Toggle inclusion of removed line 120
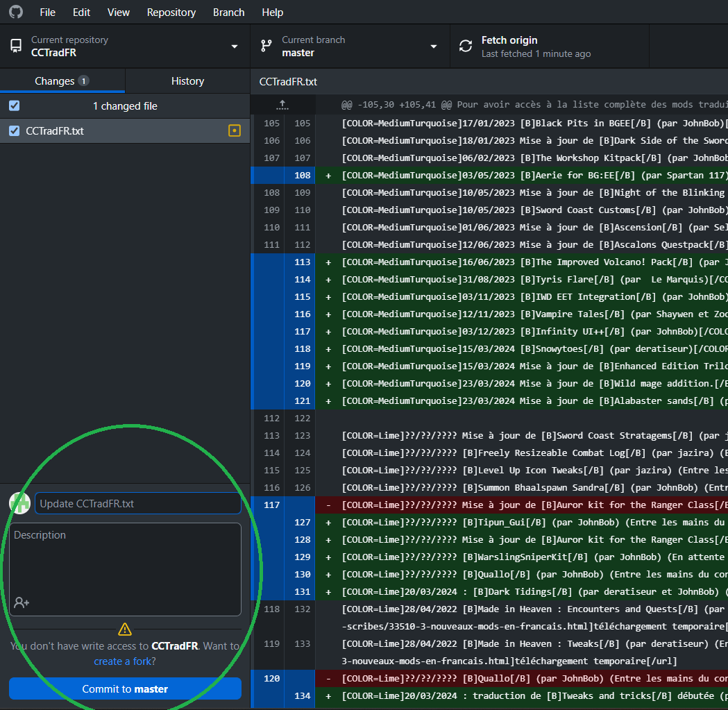Viewport: 728px width, 710px height. [x=282, y=679]
